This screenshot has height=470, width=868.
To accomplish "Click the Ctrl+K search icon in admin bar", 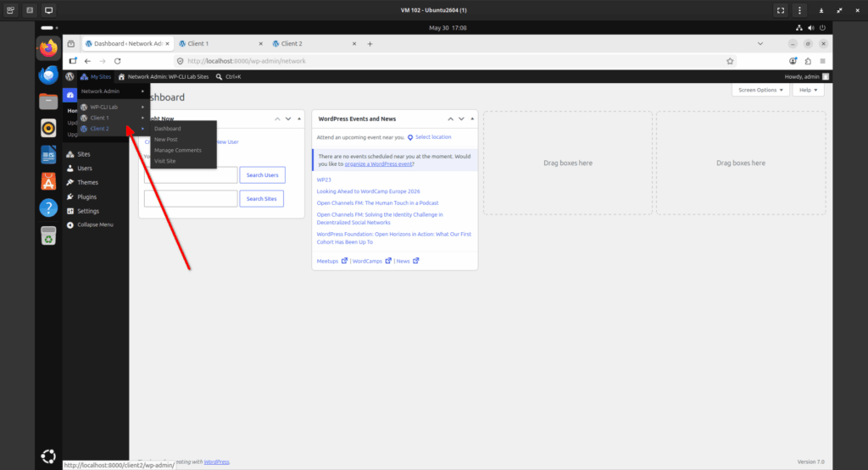I will (220, 77).
